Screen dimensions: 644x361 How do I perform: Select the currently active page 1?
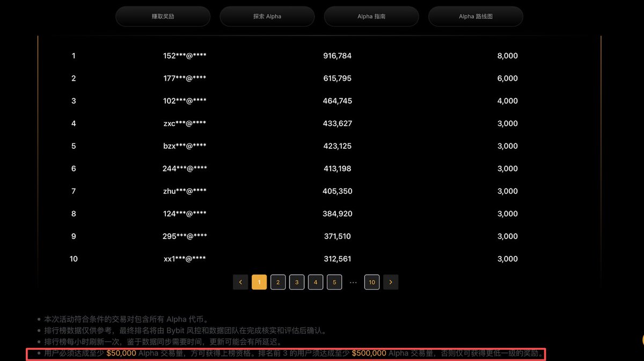[259, 282]
